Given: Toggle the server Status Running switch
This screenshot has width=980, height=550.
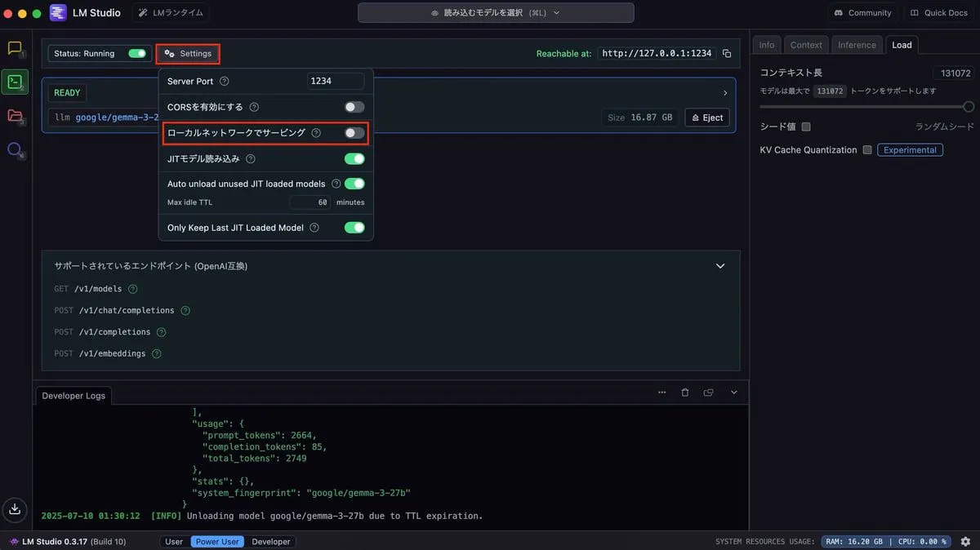Looking at the screenshot, I should click(x=137, y=54).
